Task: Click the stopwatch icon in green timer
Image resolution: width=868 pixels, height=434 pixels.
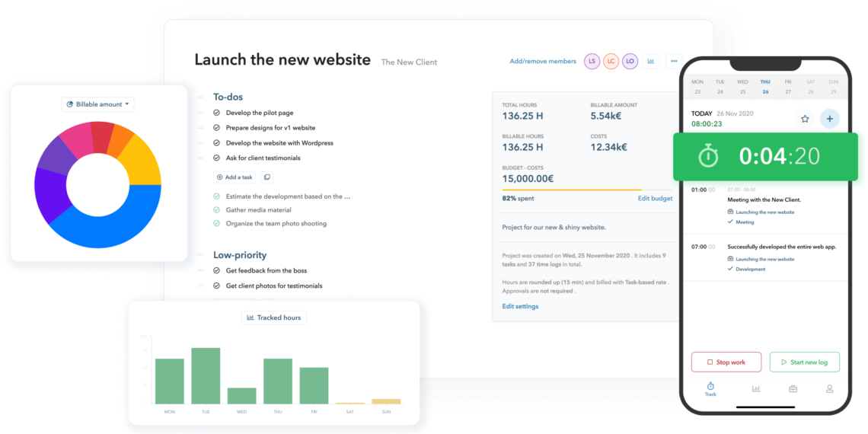Action: pyautogui.click(x=707, y=157)
